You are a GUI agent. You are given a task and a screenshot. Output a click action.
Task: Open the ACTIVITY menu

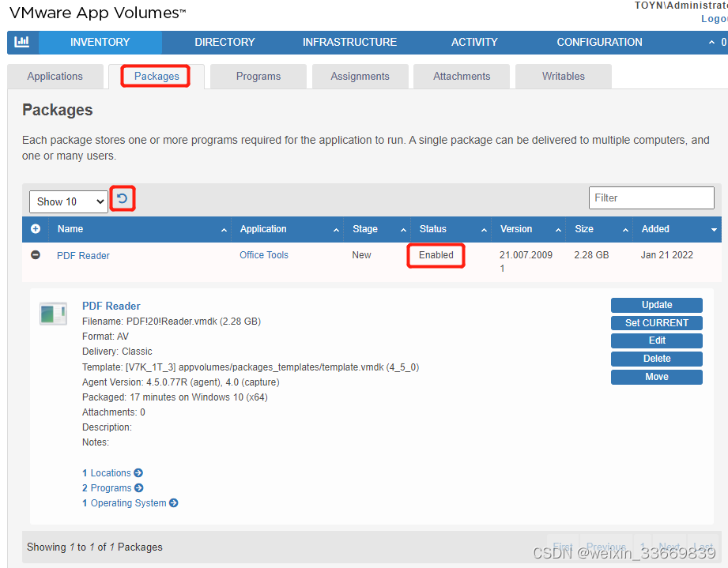(x=474, y=42)
